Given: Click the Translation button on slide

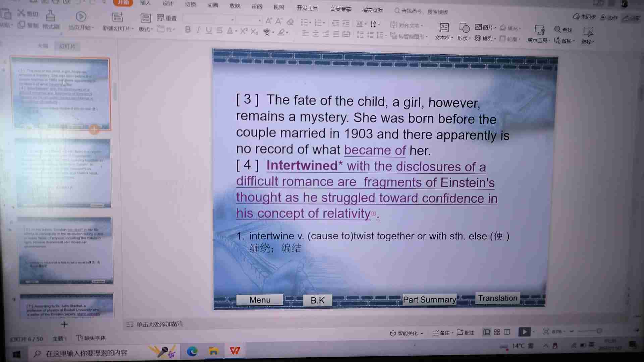Looking at the screenshot, I should (497, 298).
